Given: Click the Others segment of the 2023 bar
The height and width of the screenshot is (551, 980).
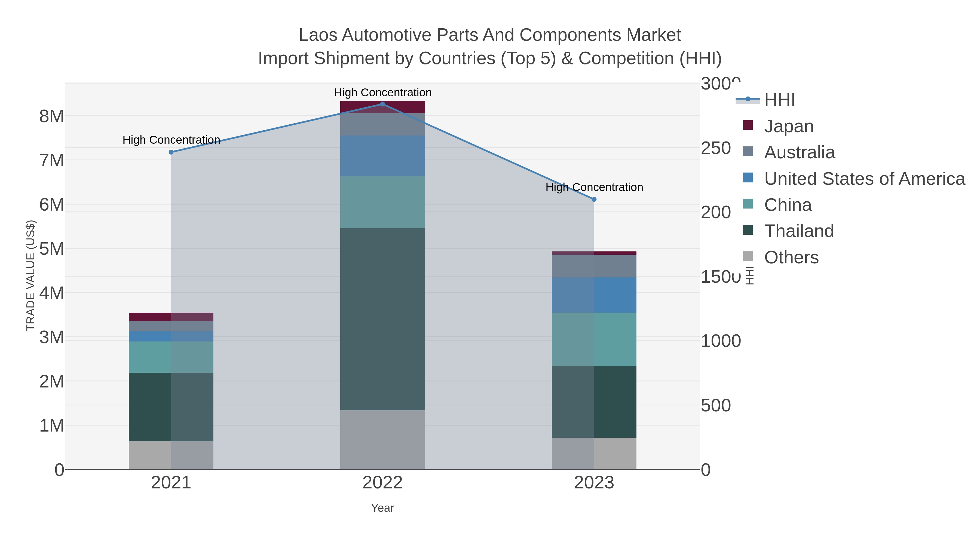Looking at the screenshot, I should click(x=594, y=454).
